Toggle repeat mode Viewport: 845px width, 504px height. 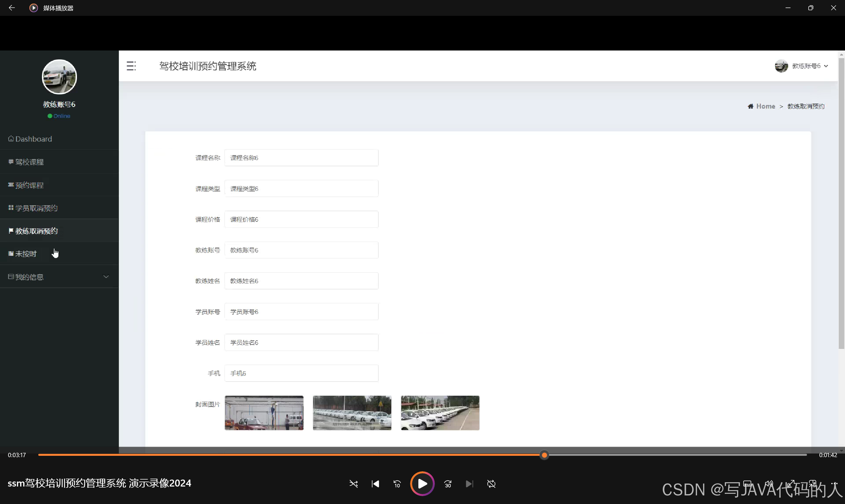click(x=491, y=484)
